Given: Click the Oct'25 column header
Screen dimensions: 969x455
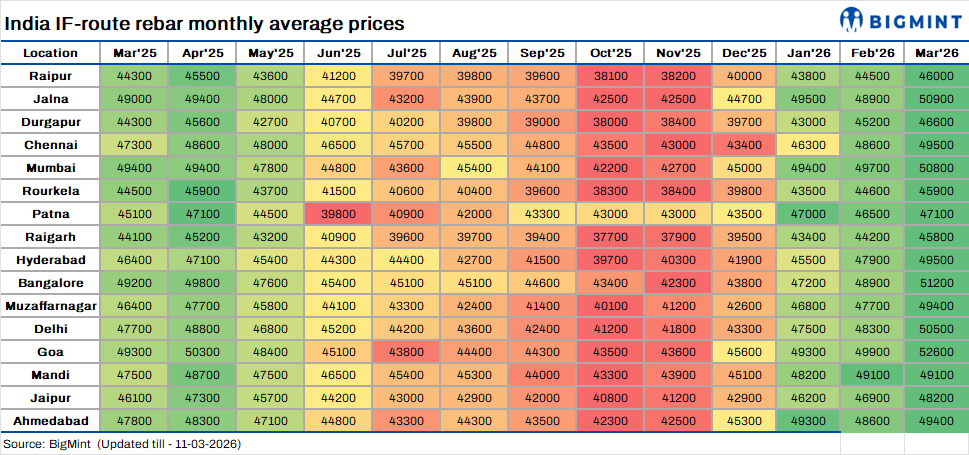Looking at the screenshot, I should coord(610,52).
